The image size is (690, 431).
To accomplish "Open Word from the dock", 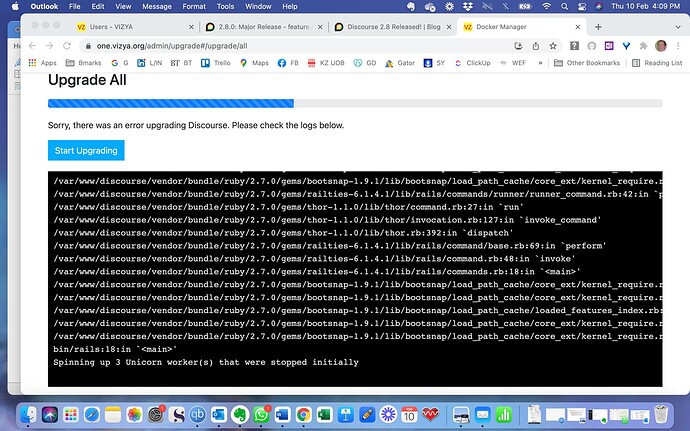I will pyautogui.click(x=282, y=414).
